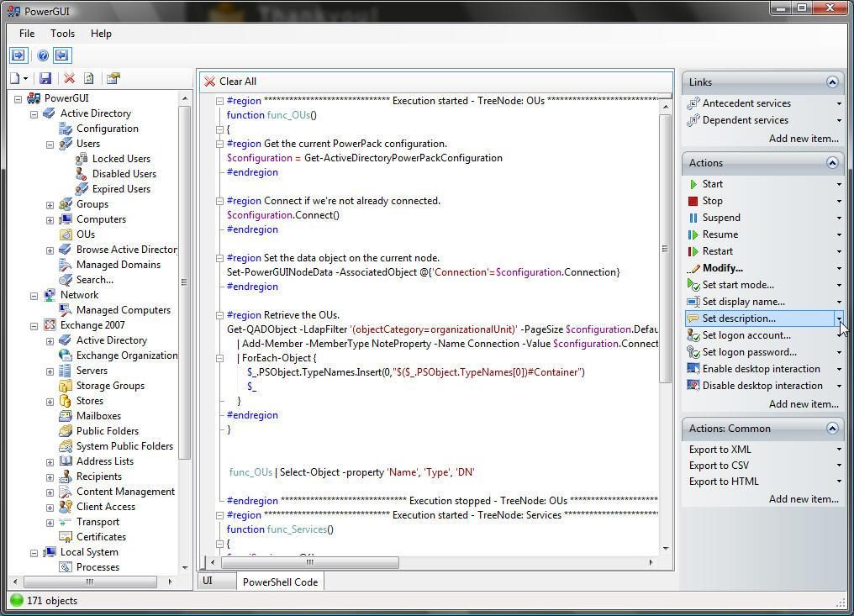854x616 pixels.
Task: Click the Restart action icon
Action: 693,251
